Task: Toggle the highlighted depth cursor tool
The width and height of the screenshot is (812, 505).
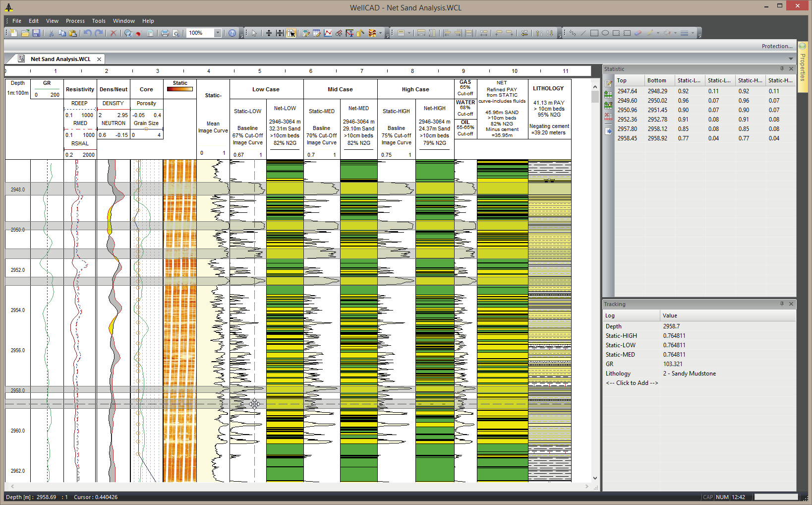Action: pos(291,33)
